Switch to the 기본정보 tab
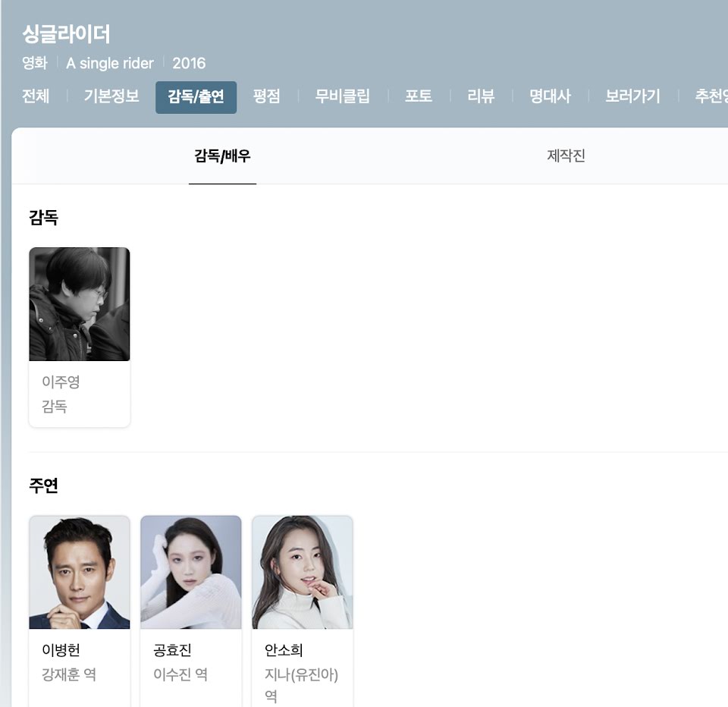The width and height of the screenshot is (728, 707). [x=111, y=96]
